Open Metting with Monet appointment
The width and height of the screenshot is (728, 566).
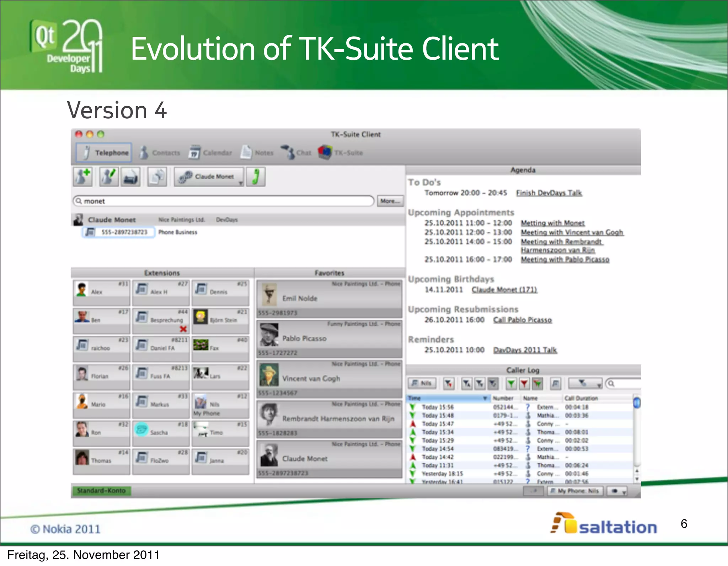point(553,223)
